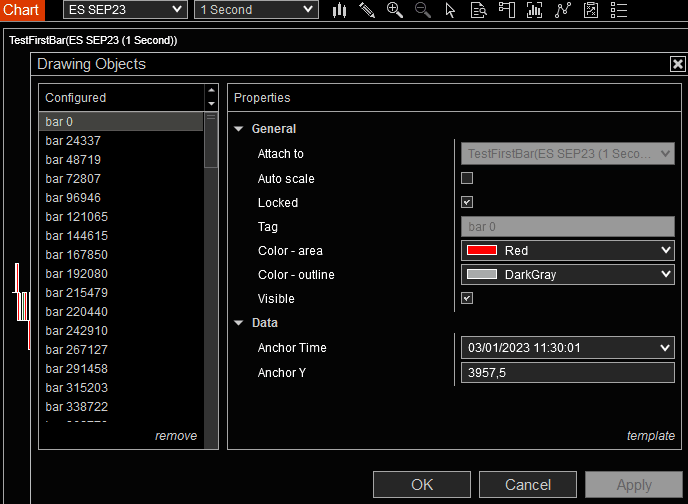Select bar 338722 in Configured list
This screenshot has width=688, height=504.
[121, 407]
